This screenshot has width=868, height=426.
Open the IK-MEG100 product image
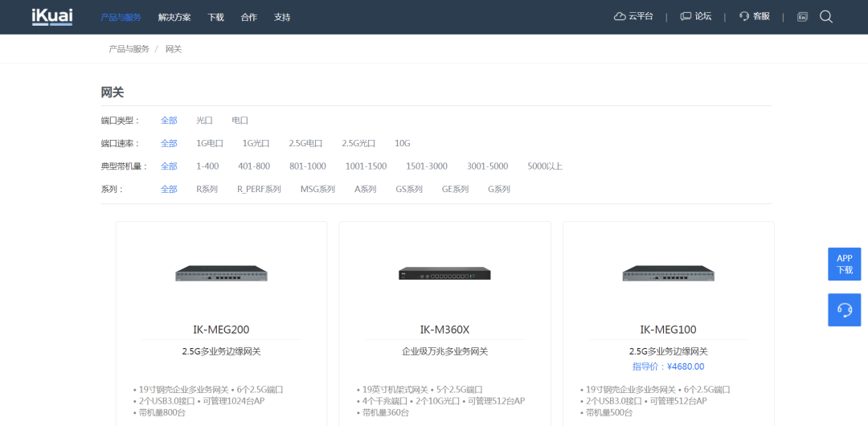click(668, 273)
